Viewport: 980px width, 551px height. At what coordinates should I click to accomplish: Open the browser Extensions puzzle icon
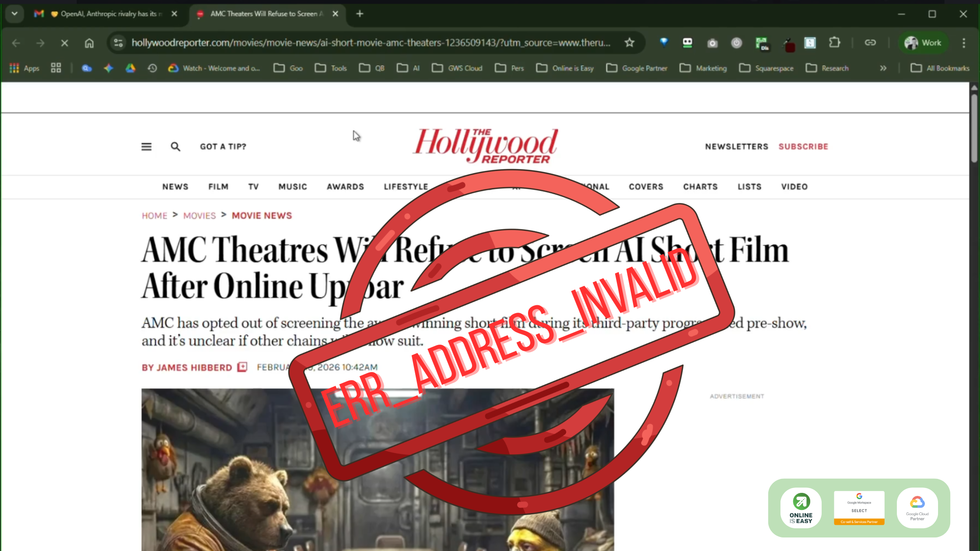(834, 43)
